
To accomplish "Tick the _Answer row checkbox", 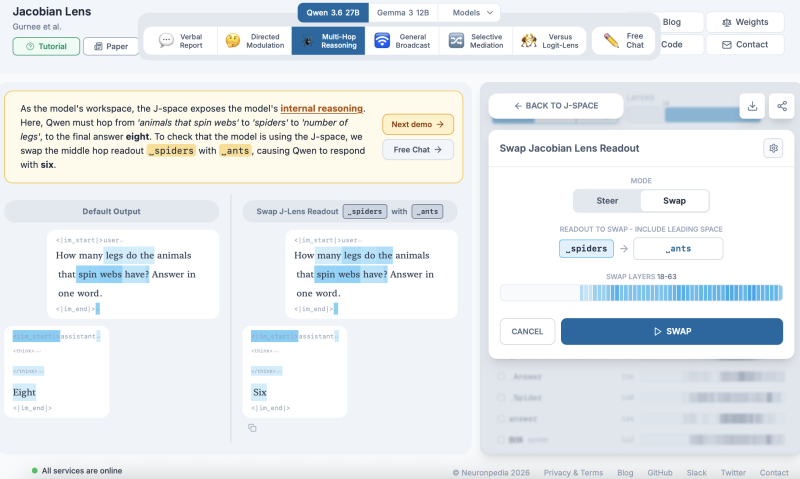I will click(x=501, y=376).
